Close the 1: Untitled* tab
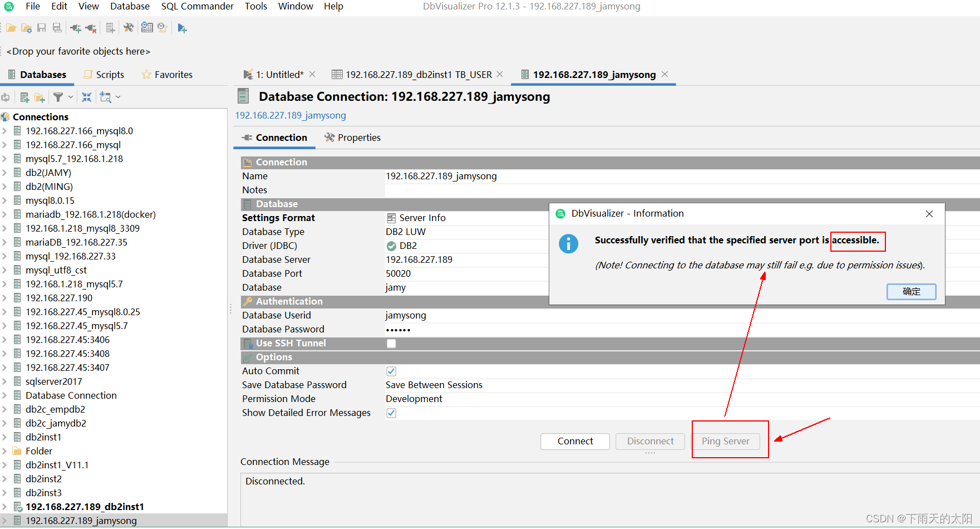The image size is (980, 529). click(312, 74)
